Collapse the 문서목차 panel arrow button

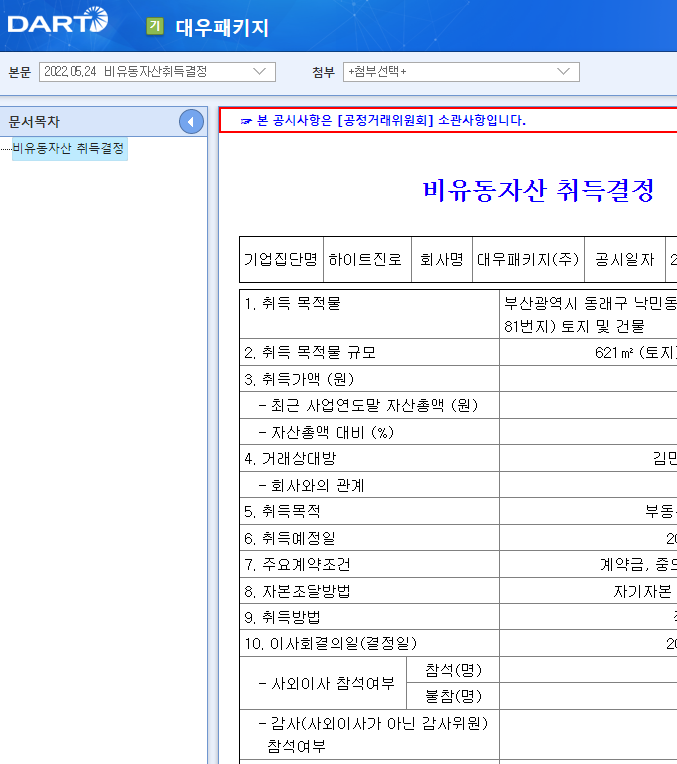[x=191, y=121]
